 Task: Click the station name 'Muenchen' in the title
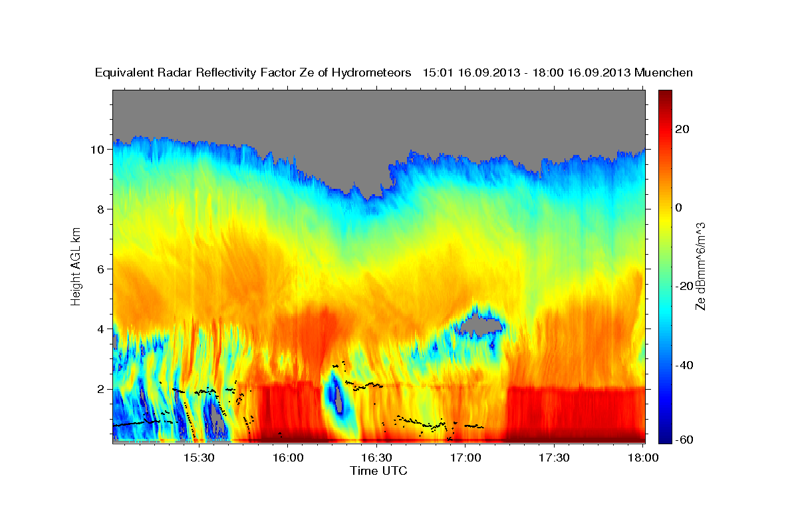664,73
